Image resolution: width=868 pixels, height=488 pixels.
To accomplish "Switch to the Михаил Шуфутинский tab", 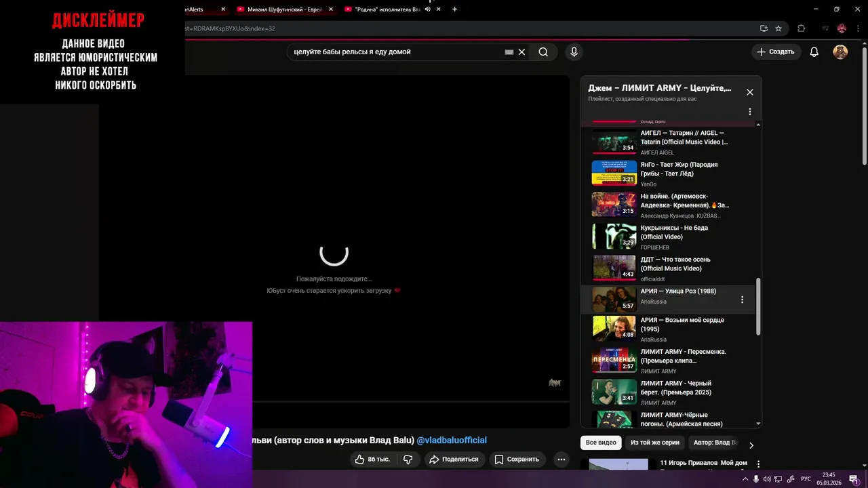I will click(x=285, y=9).
